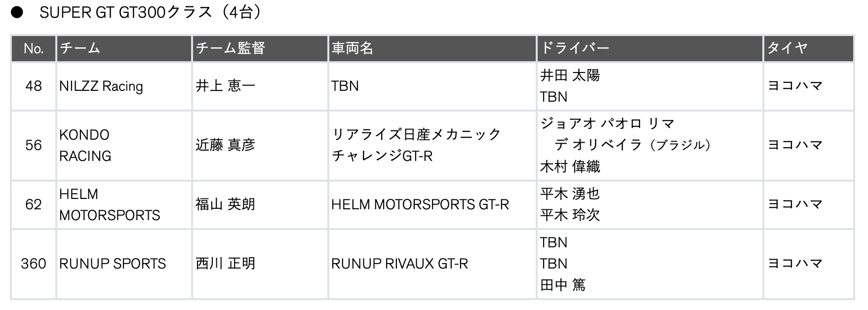The width and height of the screenshot is (868, 310).
Task: Select the HELM MOTORSPORTS team cell
Action: (110, 204)
